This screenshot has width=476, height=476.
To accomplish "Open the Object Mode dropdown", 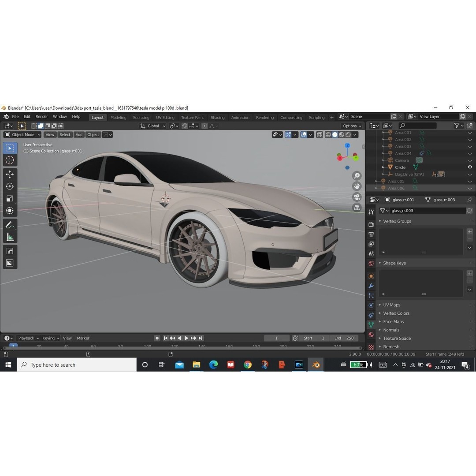I will click(23, 134).
